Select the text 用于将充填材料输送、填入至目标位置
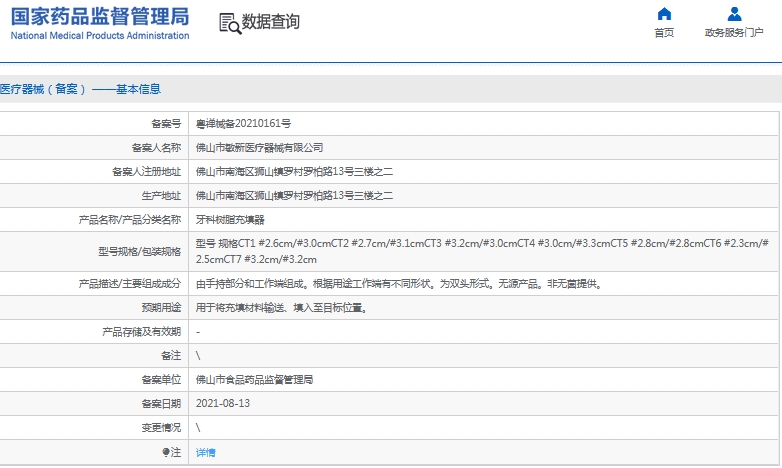 [x=282, y=308]
